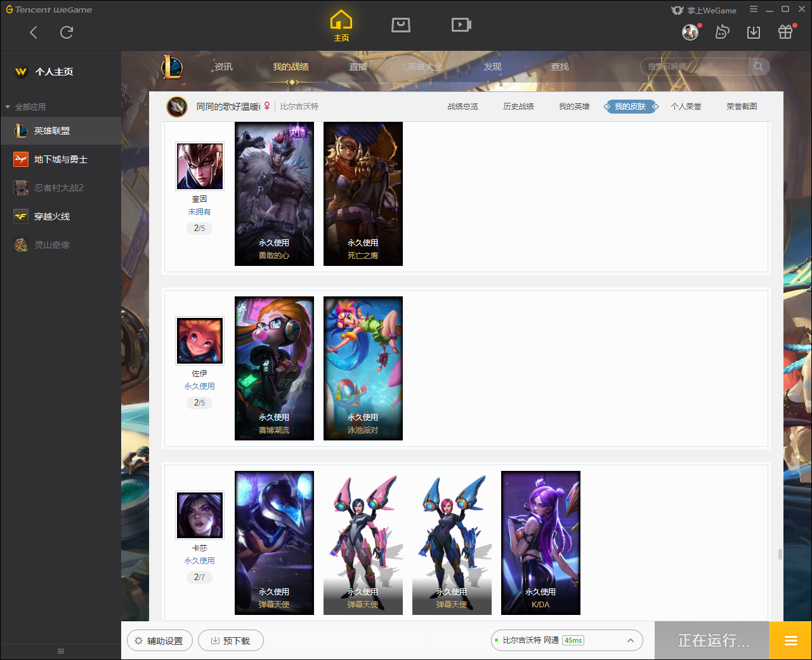The width and height of the screenshot is (812, 660).
Task: Open 个人荣誉 sub-tab
Action: pos(686,107)
